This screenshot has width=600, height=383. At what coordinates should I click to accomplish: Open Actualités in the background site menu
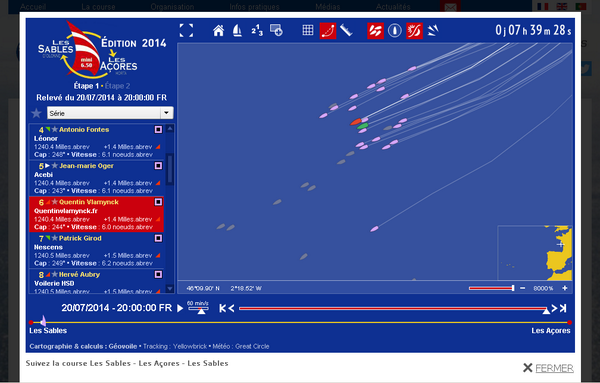pos(393,7)
